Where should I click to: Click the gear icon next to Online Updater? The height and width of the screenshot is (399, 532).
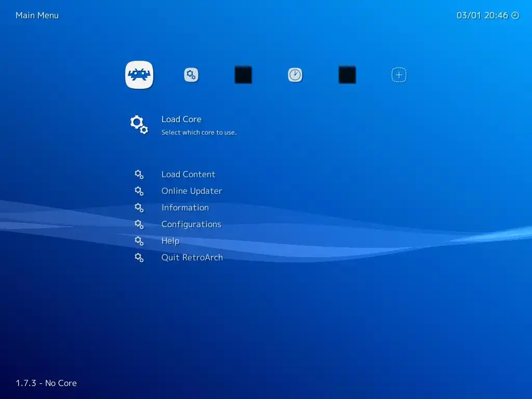click(139, 191)
